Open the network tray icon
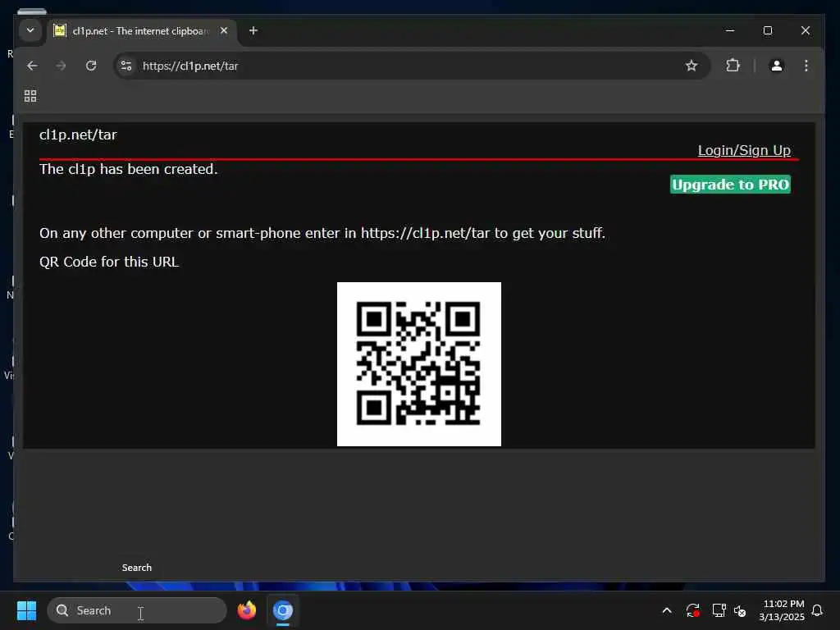Screen dimensions: 840x630 (719, 610)
